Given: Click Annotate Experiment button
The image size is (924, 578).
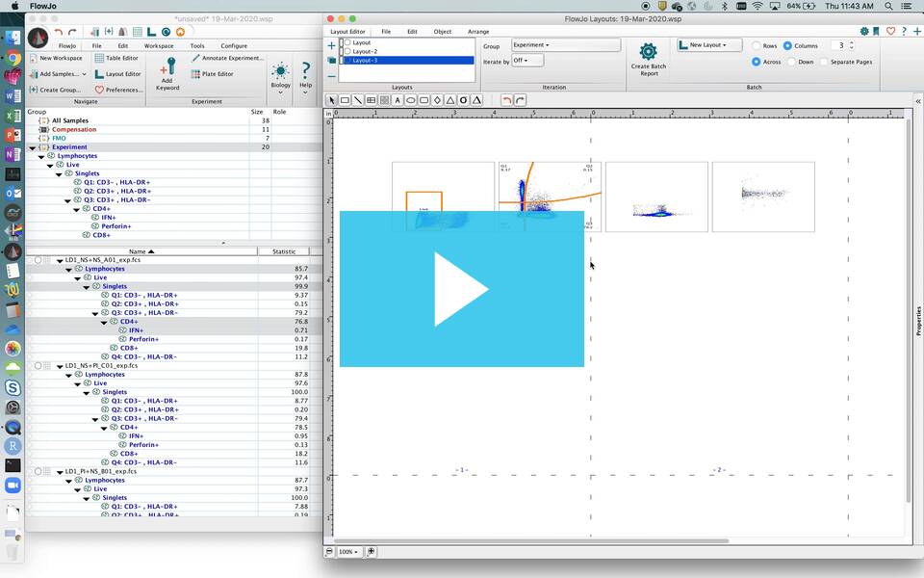Looking at the screenshot, I should [x=227, y=59].
